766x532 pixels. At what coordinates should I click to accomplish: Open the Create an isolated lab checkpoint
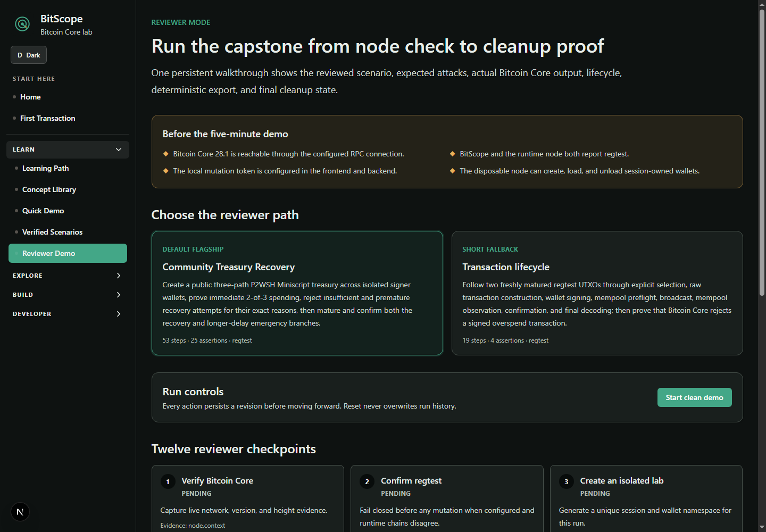pos(646,498)
